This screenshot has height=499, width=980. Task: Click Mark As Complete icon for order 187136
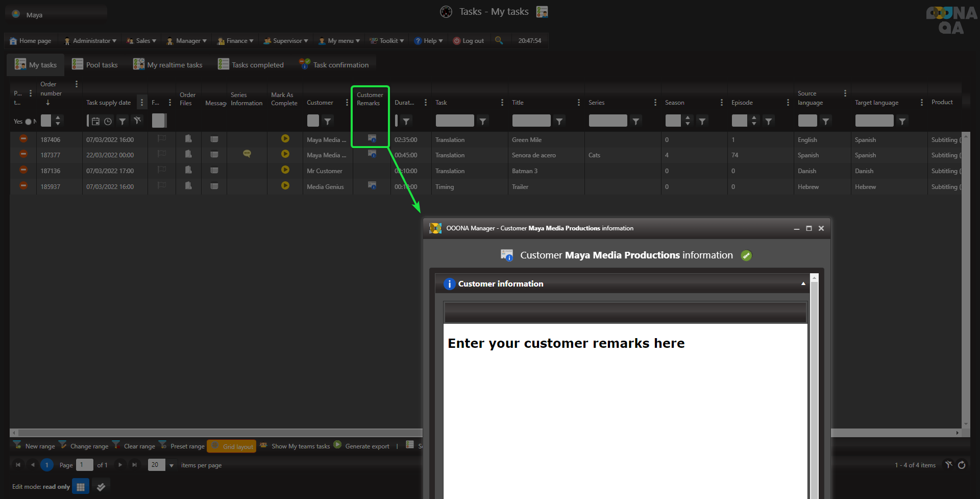click(x=285, y=170)
